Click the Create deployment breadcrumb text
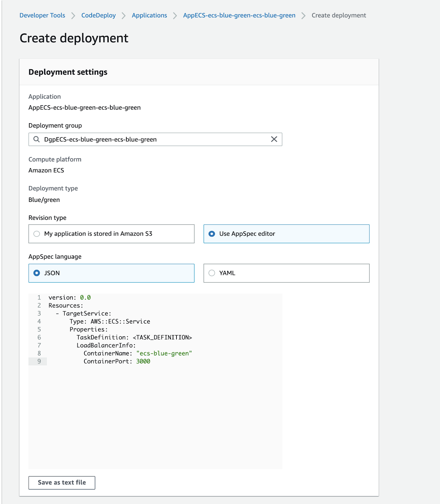 click(x=339, y=15)
